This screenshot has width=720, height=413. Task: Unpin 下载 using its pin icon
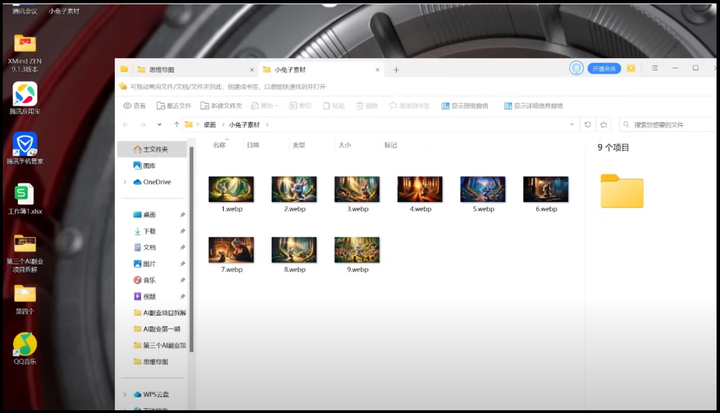pyautogui.click(x=182, y=231)
